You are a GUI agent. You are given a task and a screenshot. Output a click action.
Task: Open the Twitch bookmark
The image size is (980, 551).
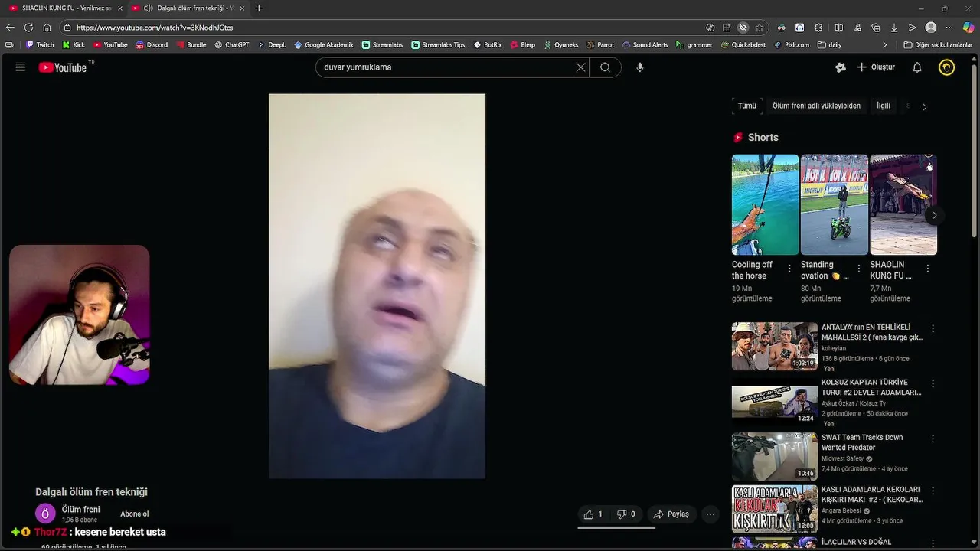pos(40,45)
